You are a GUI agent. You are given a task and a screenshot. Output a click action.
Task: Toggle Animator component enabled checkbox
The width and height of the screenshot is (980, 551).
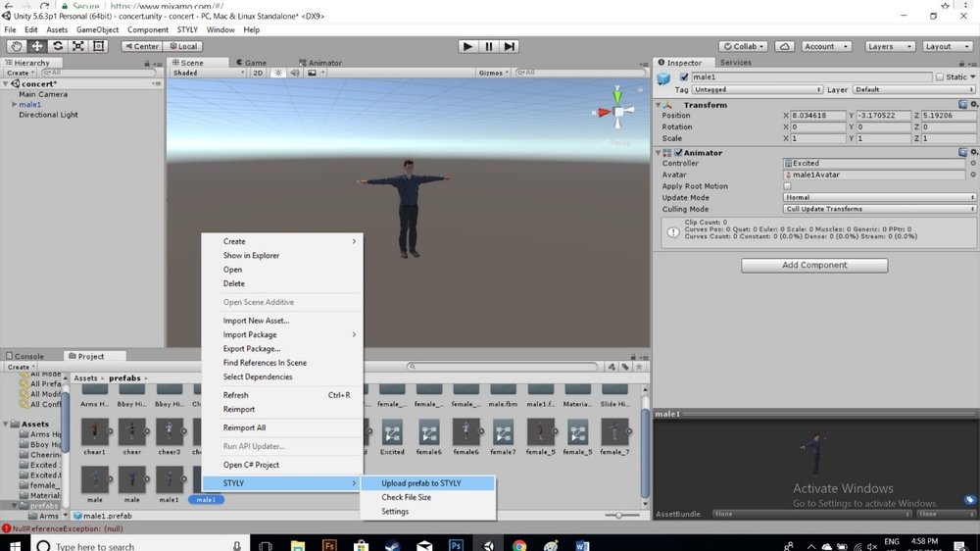(x=678, y=152)
